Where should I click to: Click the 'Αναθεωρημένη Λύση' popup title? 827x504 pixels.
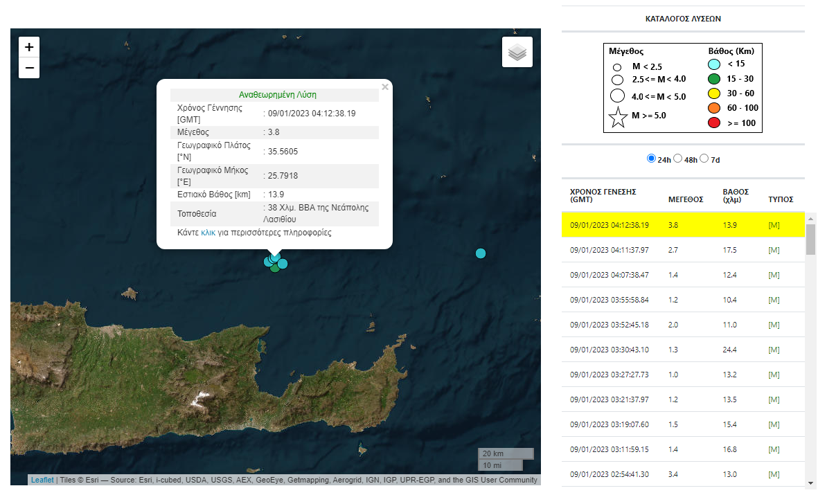[x=278, y=95]
